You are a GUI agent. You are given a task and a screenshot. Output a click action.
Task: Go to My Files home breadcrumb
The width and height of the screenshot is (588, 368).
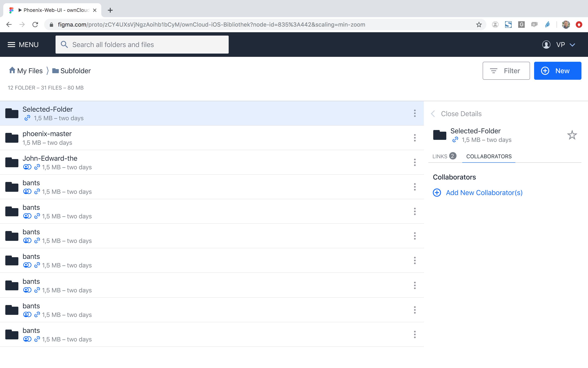pyautogui.click(x=26, y=71)
